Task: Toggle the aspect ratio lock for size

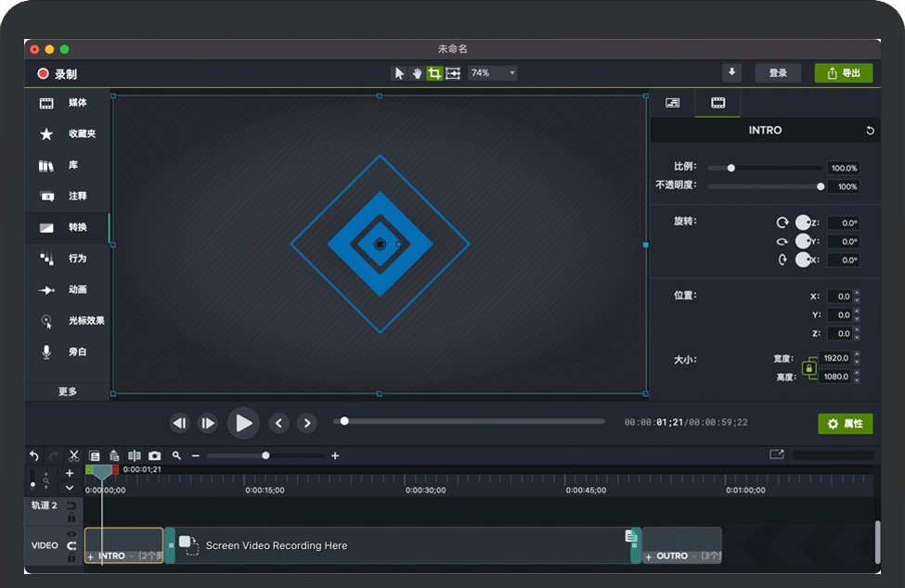Action: point(808,368)
